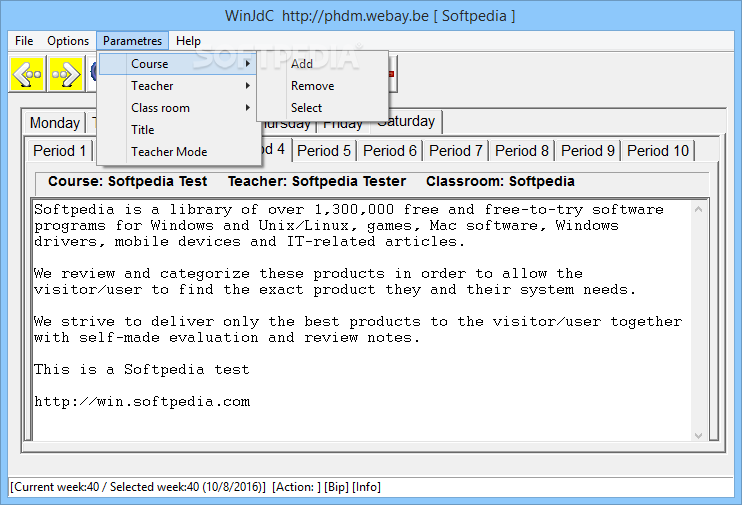Click the 'Teacher: Softpedia Tester' label
The height and width of the screenshot is (505, 742).
pyautogui.click(x=317, y=181)
